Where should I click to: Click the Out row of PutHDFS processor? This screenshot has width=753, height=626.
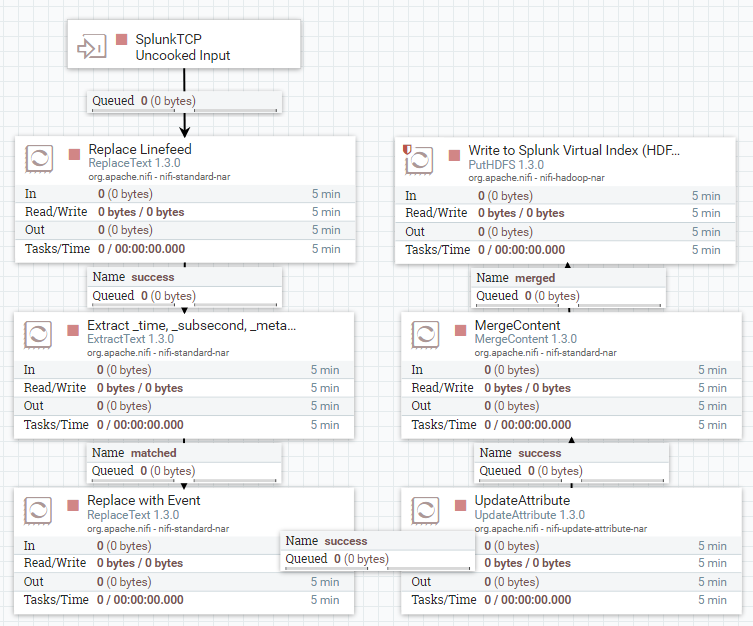pyautogui.click(x=565, y=232)
